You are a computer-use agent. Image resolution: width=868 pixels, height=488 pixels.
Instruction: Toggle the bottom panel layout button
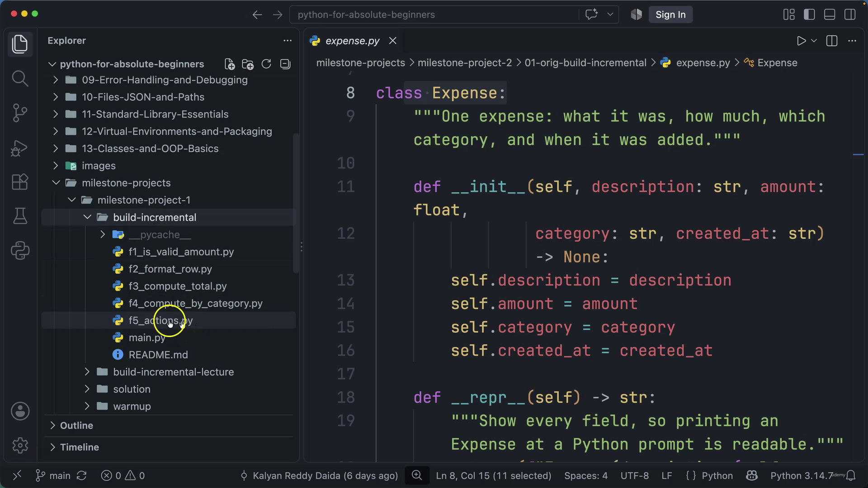(x=830, y=14)
